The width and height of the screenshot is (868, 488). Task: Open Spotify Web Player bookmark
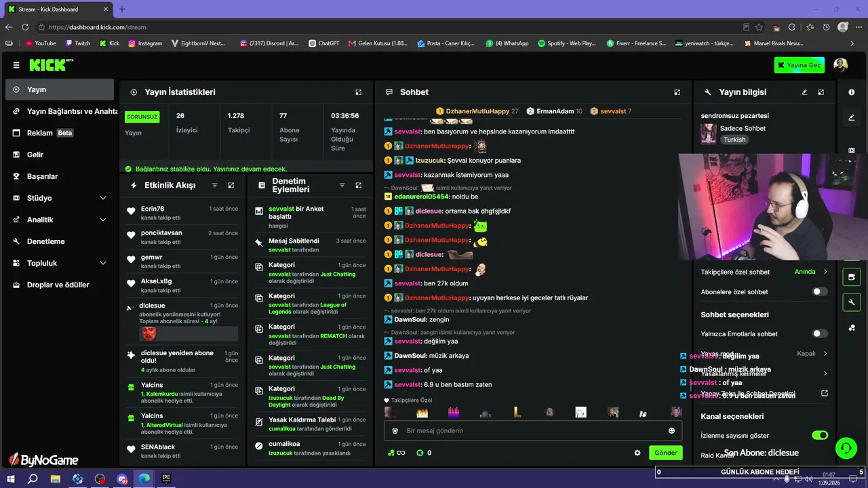(567, 43)
